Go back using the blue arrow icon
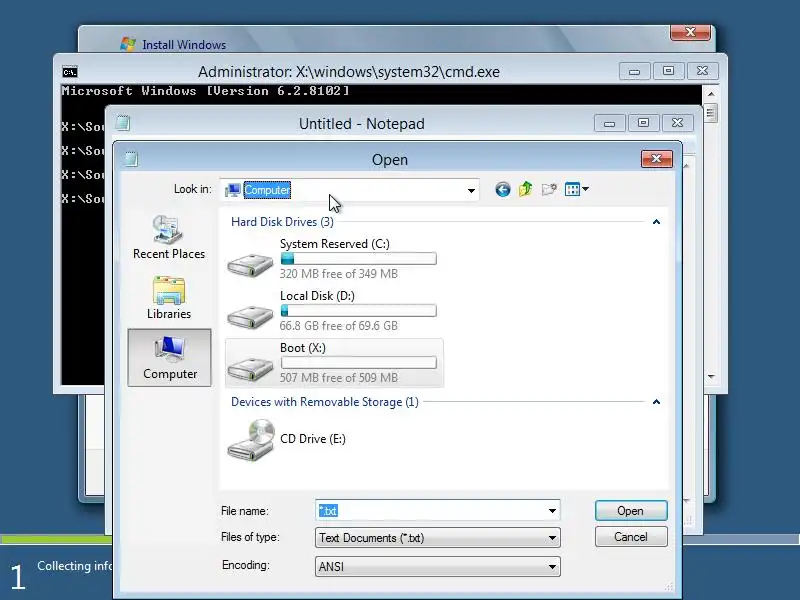Image resolution: width=800 pixels, height=600 pixels. tap(503, 190)
